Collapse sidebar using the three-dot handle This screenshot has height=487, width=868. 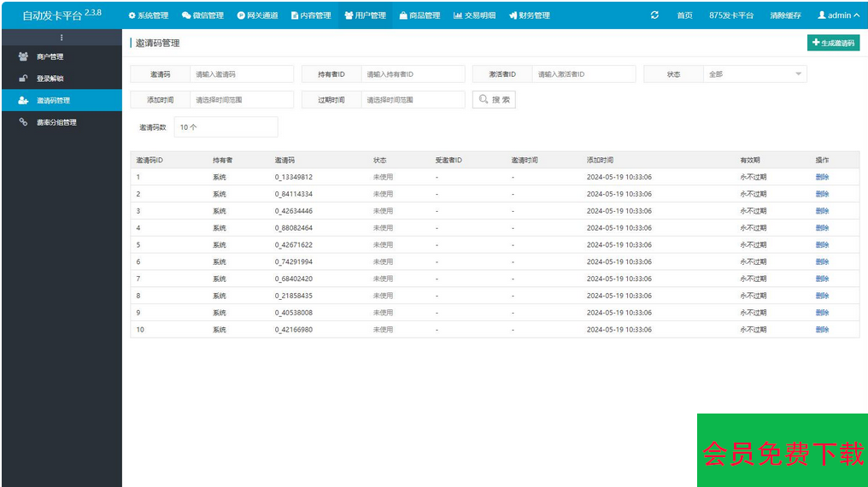pyautogui.click(x=62, y=38)
